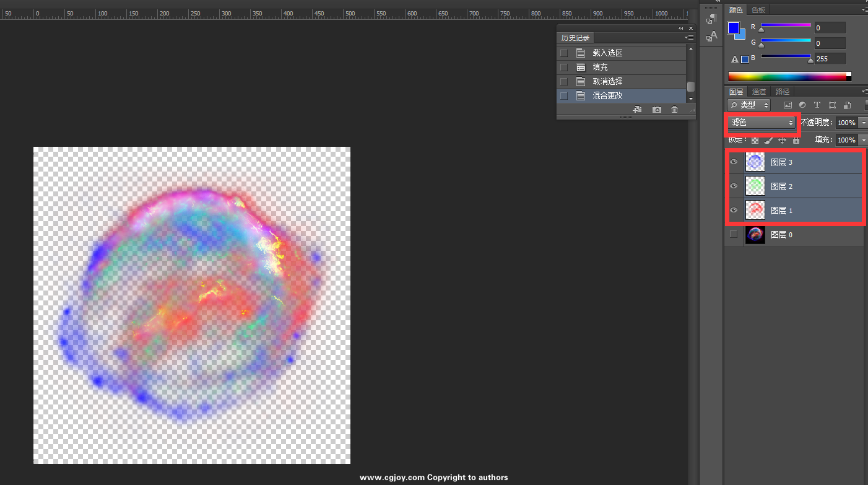Select the layer named 图层 0
Viewport: 868px width, 485px height.
coord(781,235)
